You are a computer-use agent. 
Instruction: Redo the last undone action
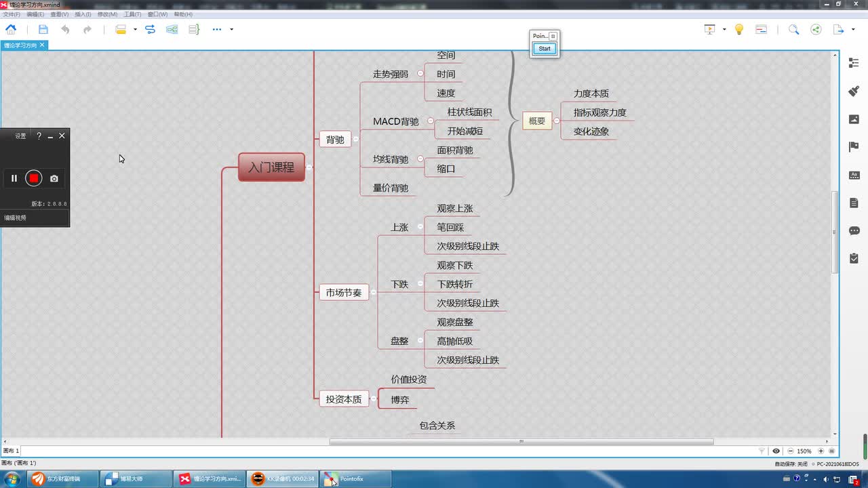click(x=87, y=29)
